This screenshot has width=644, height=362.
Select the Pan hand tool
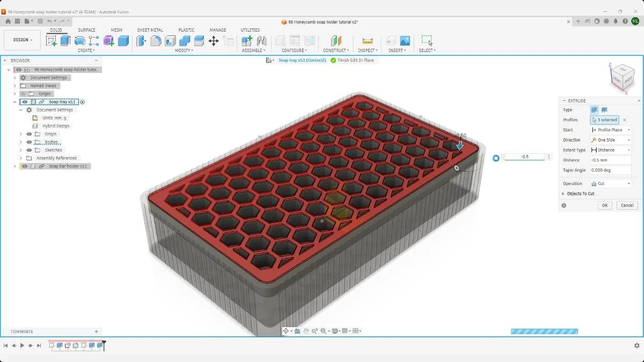(306, 331)
